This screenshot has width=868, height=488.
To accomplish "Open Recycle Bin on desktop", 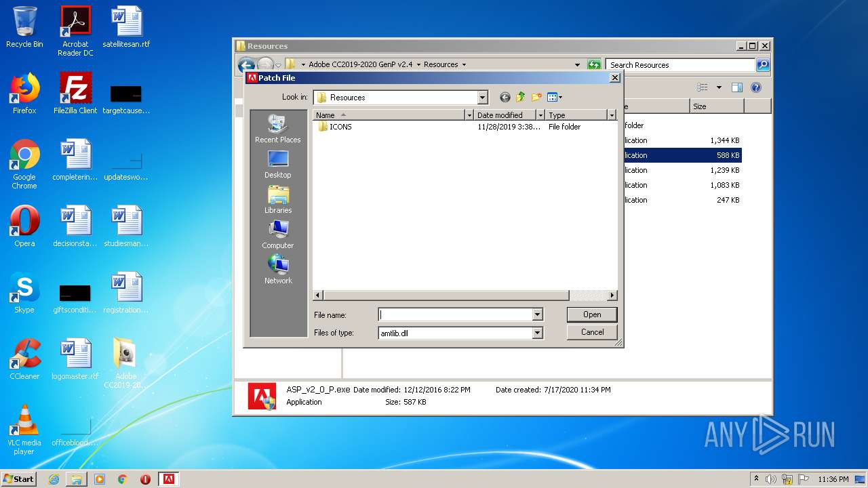I will click(x=24, y=27).
